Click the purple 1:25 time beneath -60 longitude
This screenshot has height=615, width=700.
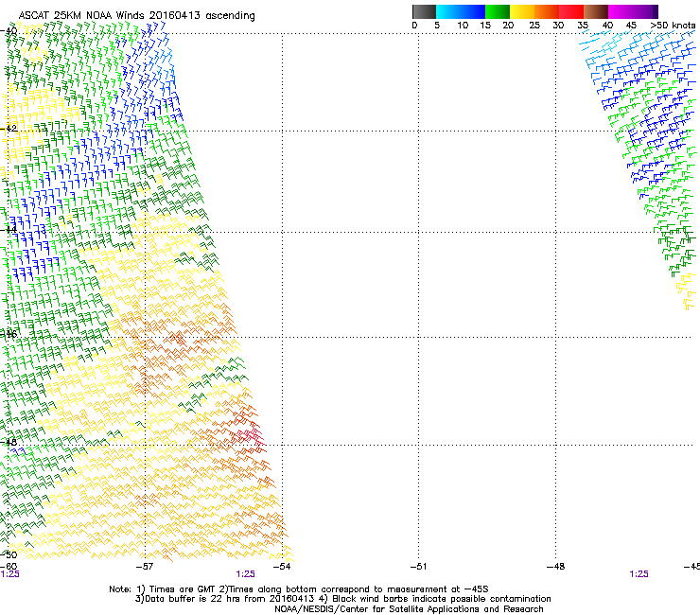coord(9,574)
